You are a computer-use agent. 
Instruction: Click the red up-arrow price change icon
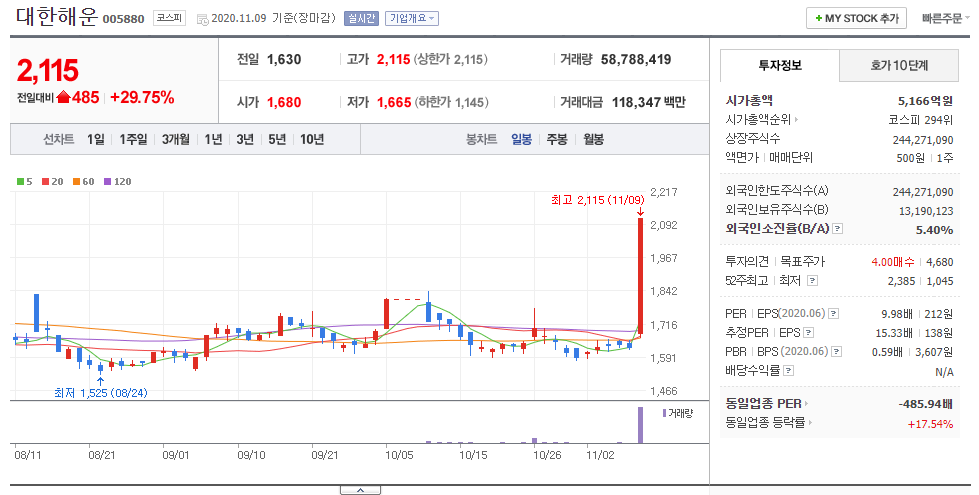coord(63,97)
